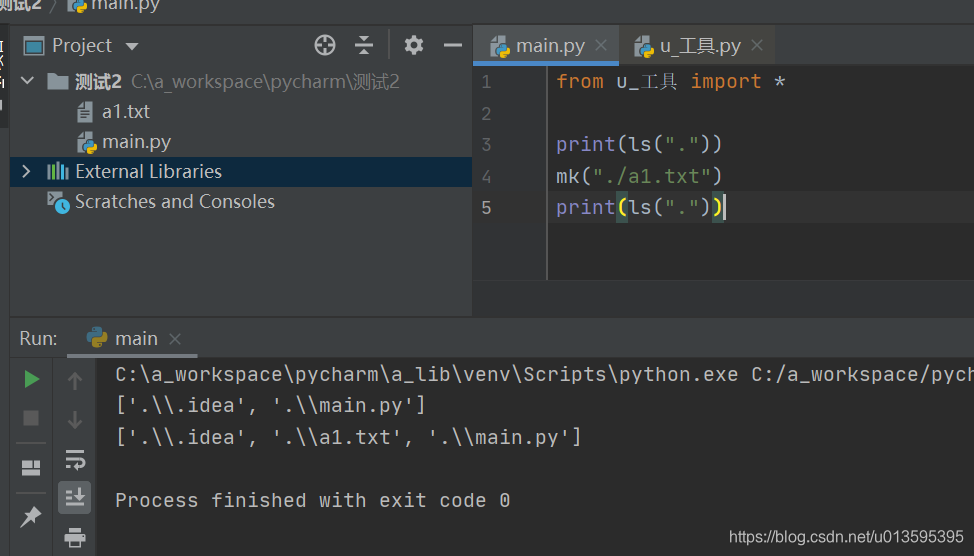Close the main run tab

175,339
